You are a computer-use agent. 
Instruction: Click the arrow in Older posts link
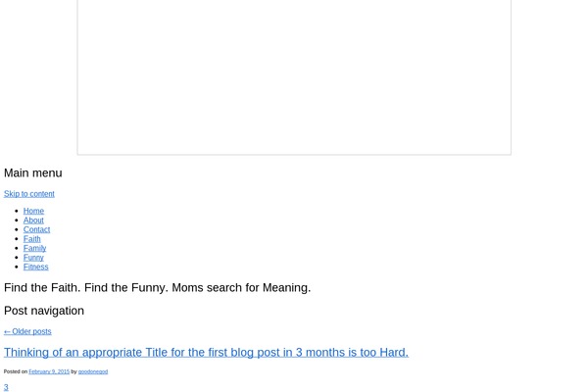[x=7, y=331]
